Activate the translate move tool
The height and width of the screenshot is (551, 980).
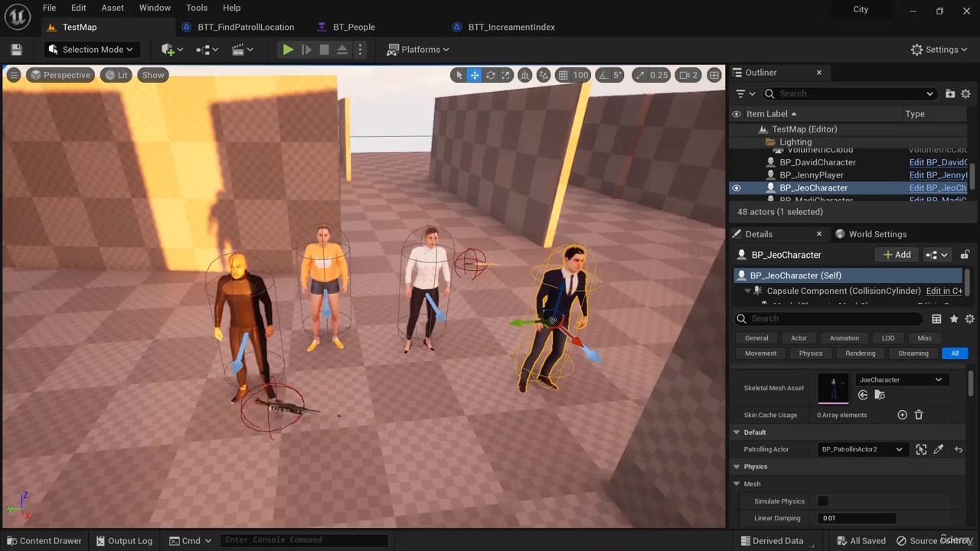[x=475, y=75]
